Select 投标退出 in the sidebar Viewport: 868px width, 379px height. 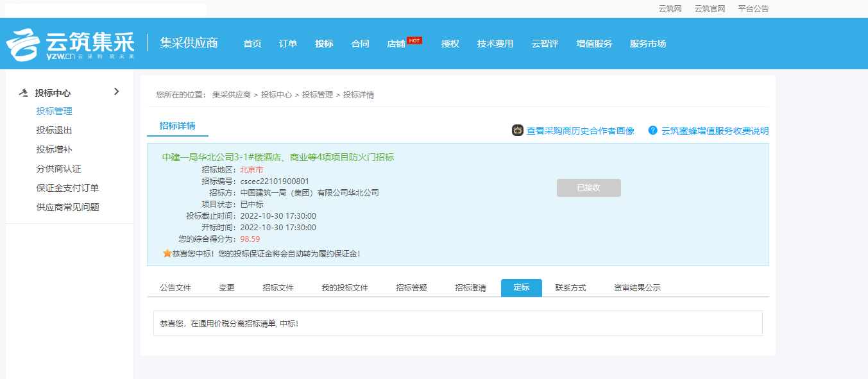click(54, 130)
